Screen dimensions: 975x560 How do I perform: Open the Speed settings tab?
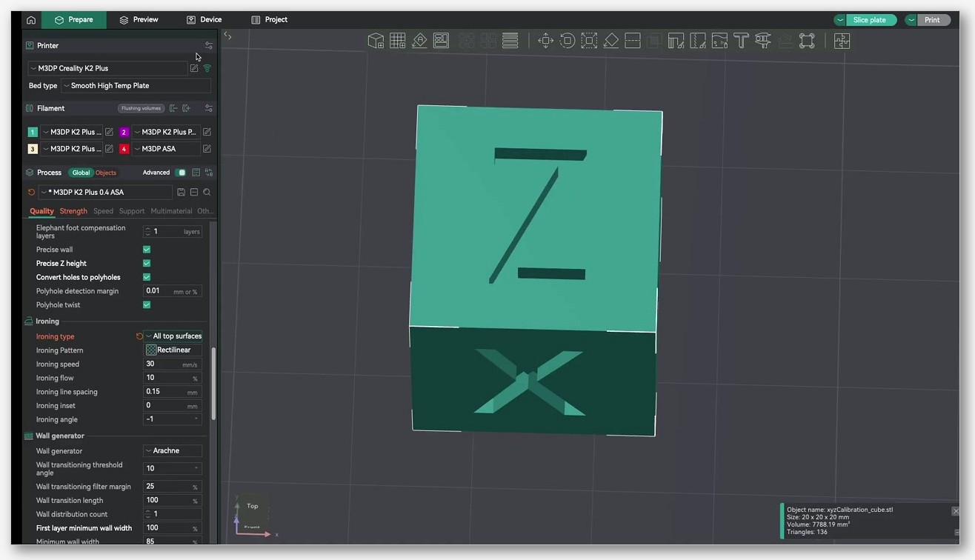[x=103, y=211]
